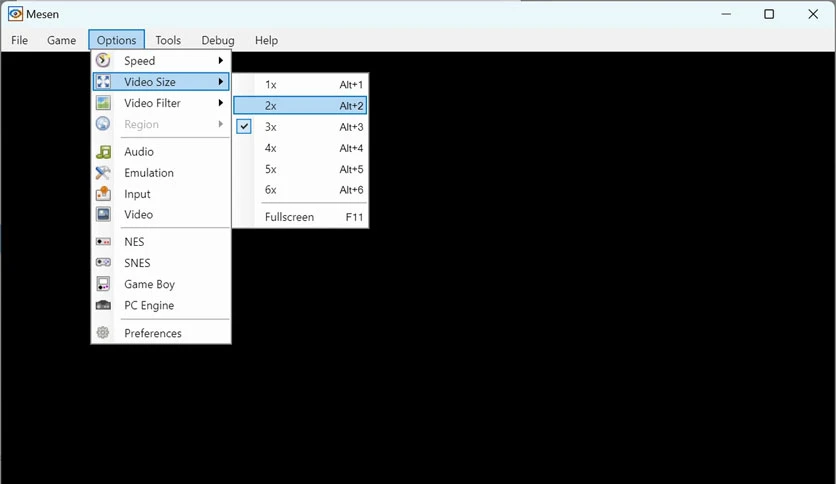Maximize the Mesen window
This screenshot has height=484, width=836.
click(x=769, y=14)
